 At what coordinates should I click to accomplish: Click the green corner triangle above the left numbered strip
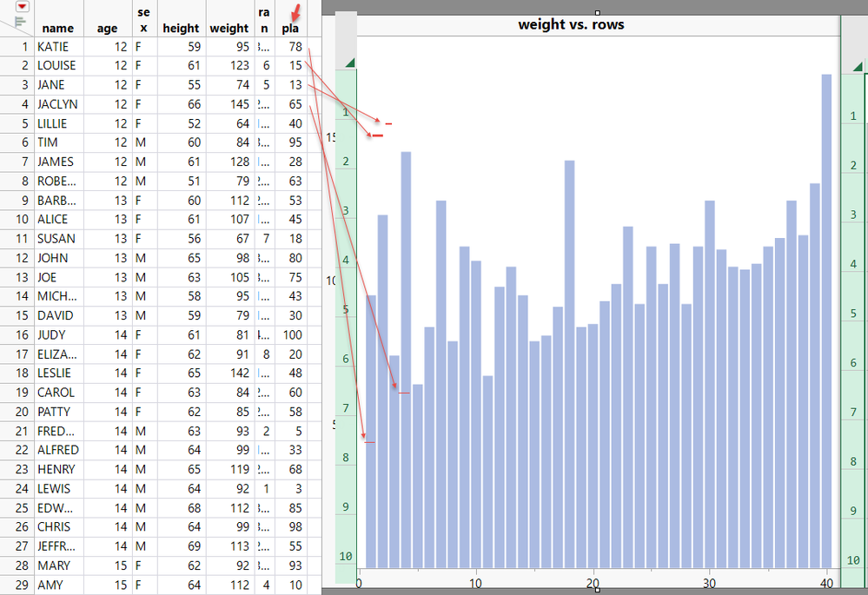[350, 63]
